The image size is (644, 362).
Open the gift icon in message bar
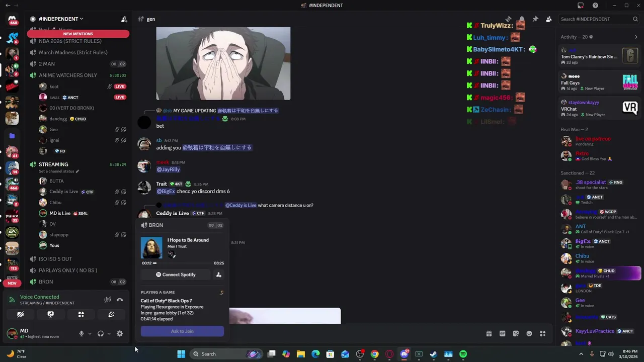coord(489,333)
